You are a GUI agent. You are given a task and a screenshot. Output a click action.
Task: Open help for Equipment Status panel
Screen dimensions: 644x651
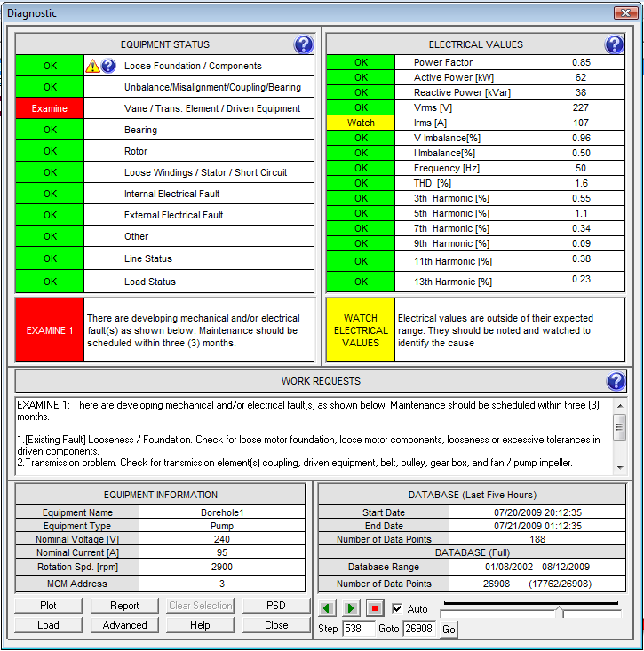(303, 44)
